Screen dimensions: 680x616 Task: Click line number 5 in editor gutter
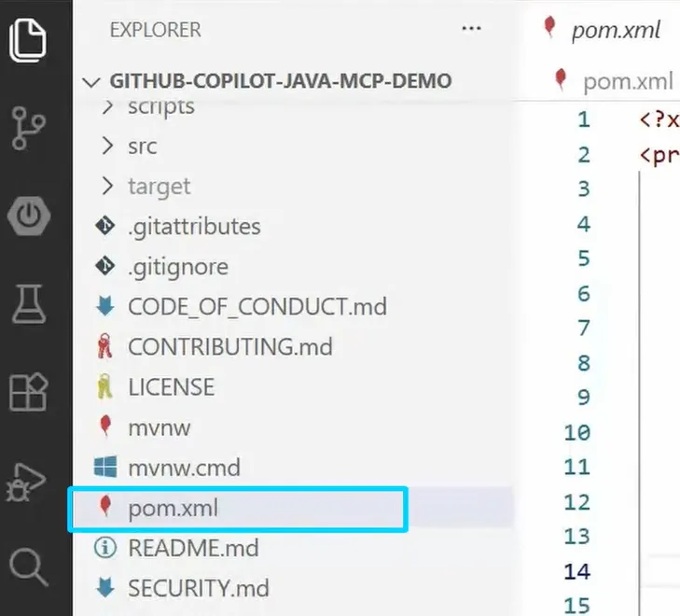click(x=584, y=259)
